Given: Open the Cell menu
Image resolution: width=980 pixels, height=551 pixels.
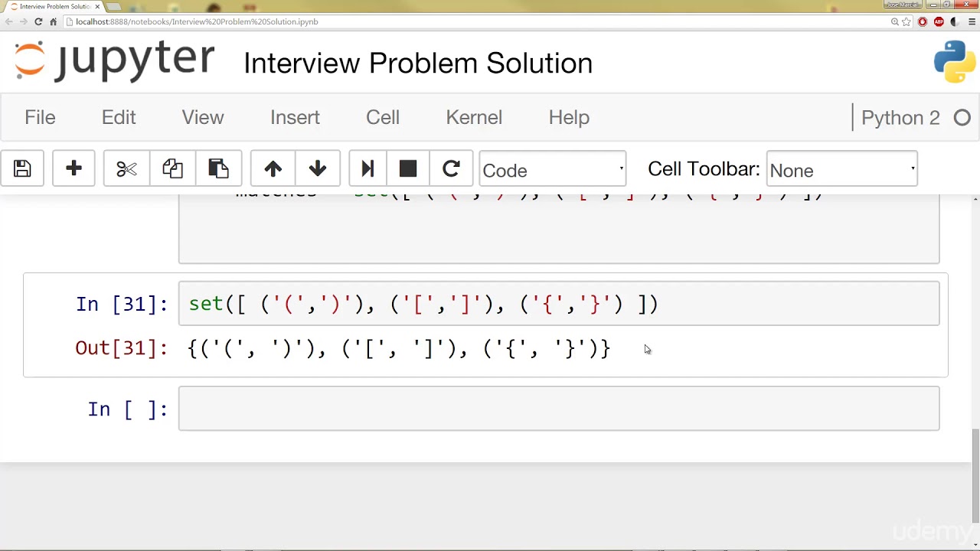Looking at the screenshot, I should pos(383,117).
